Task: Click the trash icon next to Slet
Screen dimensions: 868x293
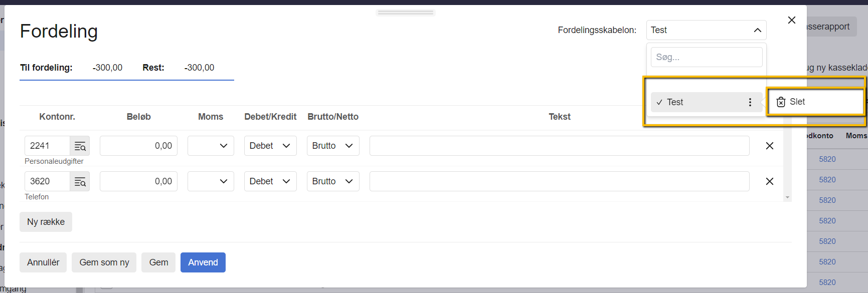Action: [x=781, y=102]
